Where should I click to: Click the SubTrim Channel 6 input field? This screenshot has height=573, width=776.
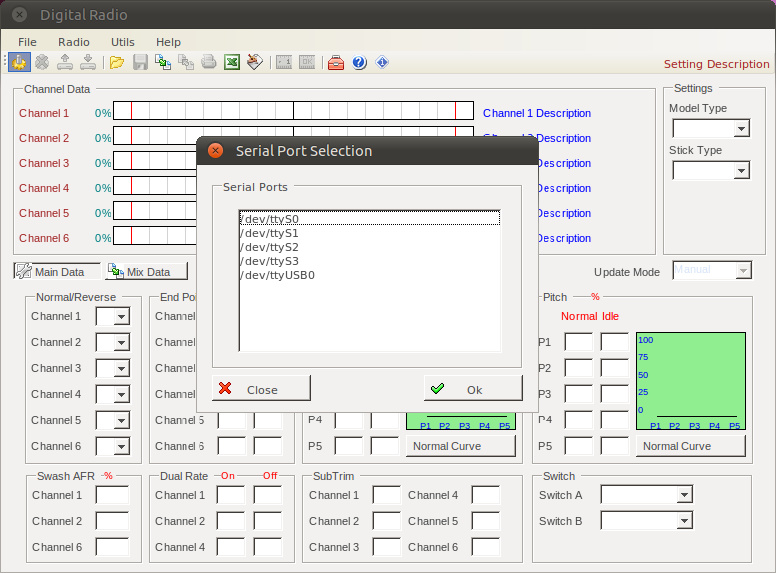[x=485, y=547]
